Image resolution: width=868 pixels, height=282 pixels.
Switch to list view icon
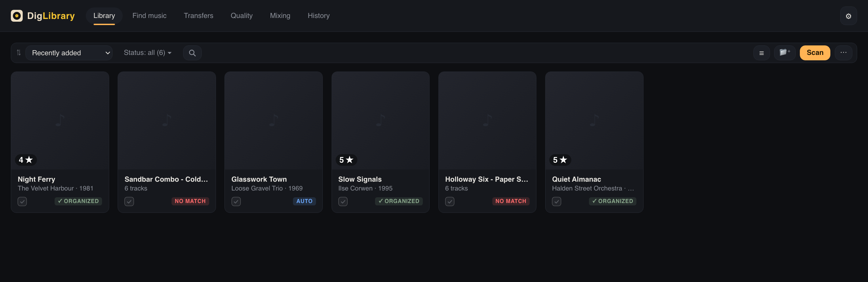762,53
